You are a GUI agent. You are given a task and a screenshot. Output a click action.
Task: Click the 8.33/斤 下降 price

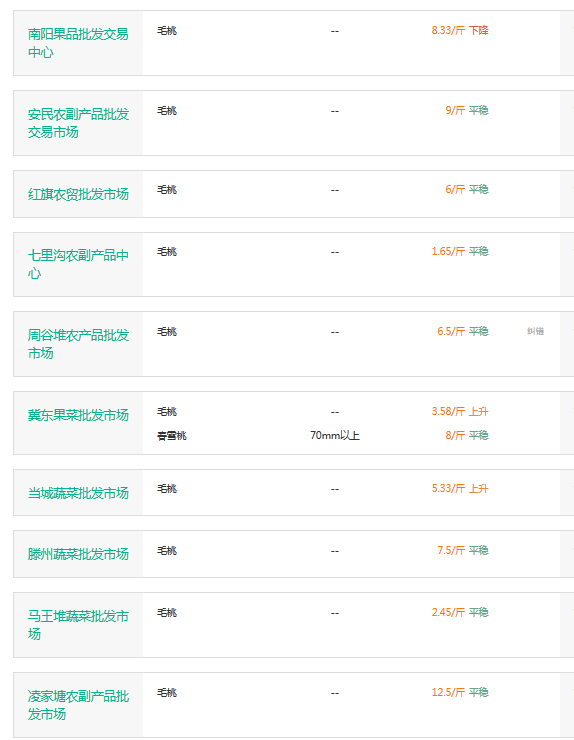click(460, 31)
